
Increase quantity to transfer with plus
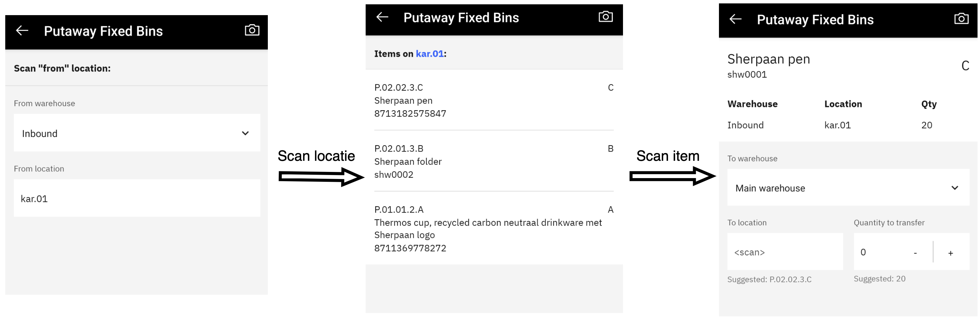pyautogui.click(x=950, y=253)
